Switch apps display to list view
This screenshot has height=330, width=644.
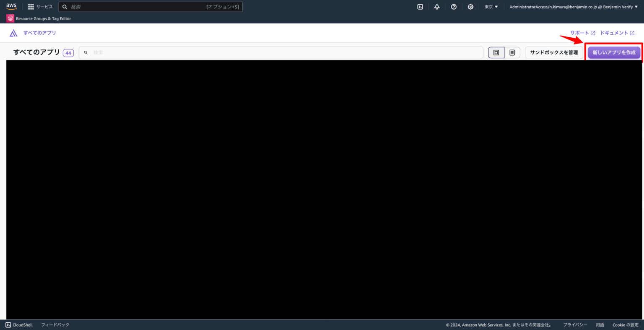(512, 52)
